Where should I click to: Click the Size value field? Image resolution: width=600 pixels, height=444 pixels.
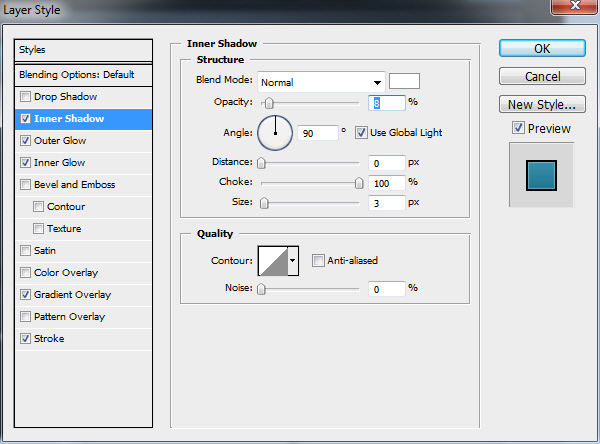[x=386, y=203]
